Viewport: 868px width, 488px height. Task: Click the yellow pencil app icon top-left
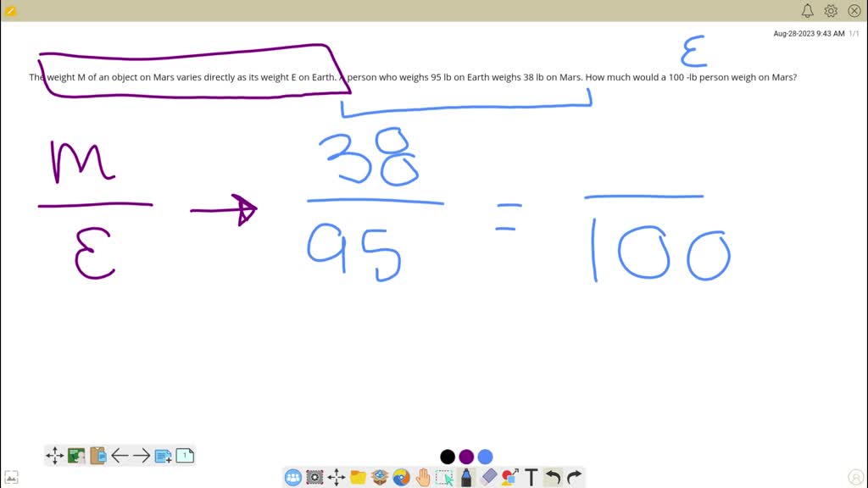(x=10, y=10)
